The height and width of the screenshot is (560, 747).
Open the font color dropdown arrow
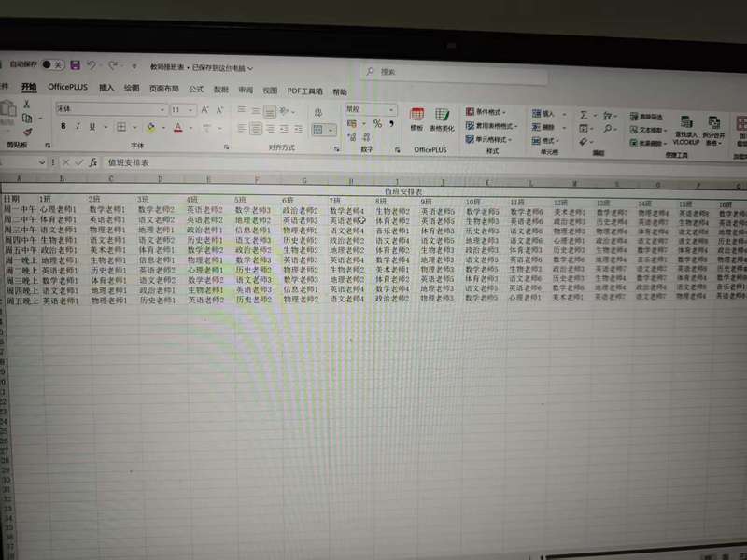(x=190, y=129)
